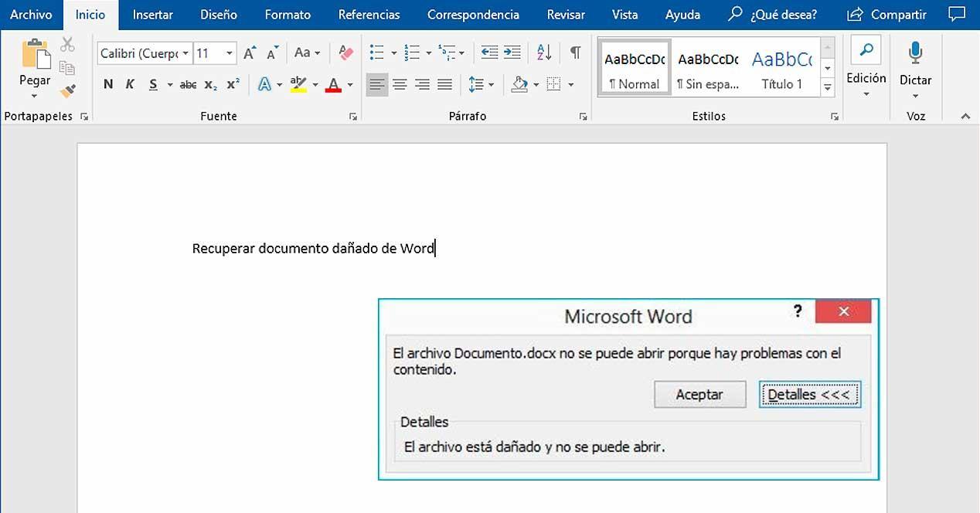Viewport: 980px width, 513px height.
Task: Expand the styles gallery more arrow
Action: click(x=828, y=87)
